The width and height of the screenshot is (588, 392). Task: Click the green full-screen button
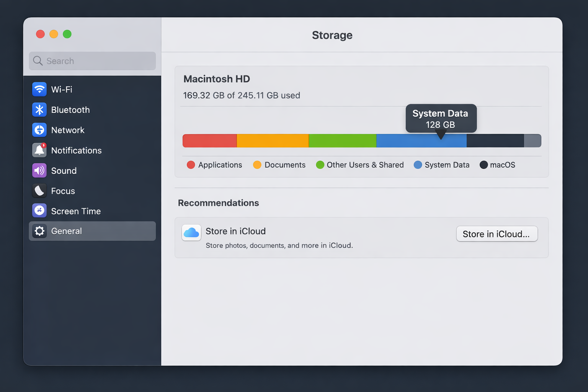67,34
